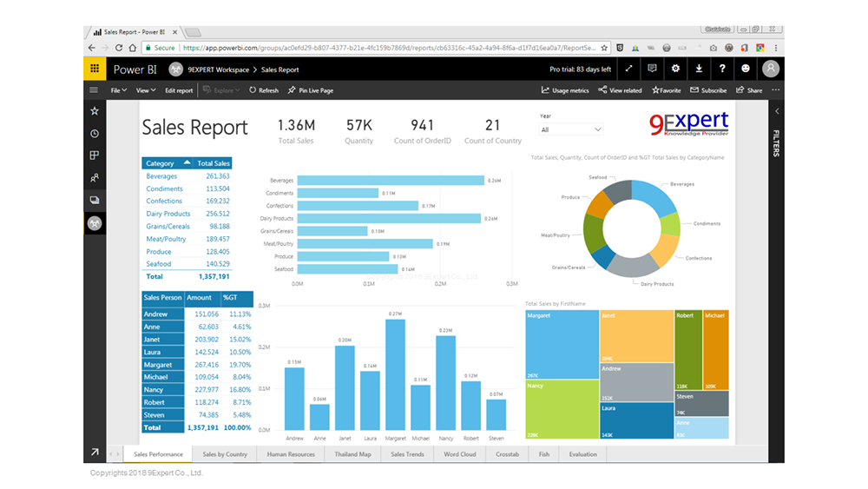
Task: Enter full screen mode using the arrows icon
Action: (x=628, y=69)
